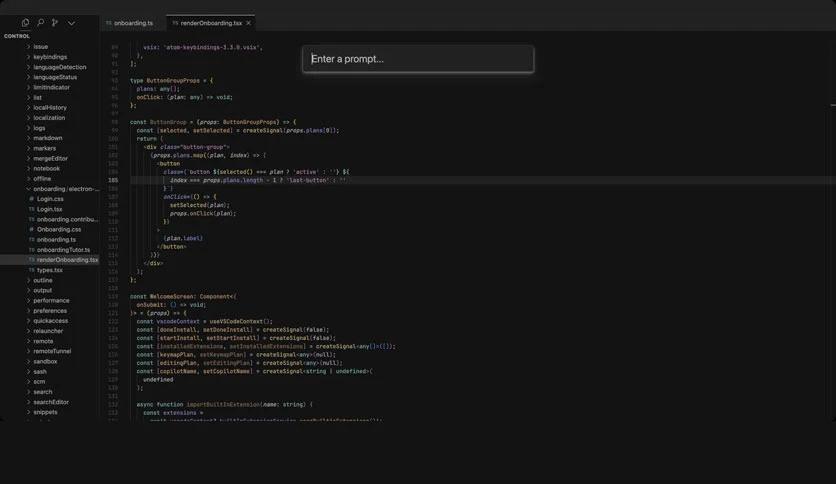Click the 'async function importBuiltInExtension' line
This screenshot has height=484, width=836.
pos(224,405)
